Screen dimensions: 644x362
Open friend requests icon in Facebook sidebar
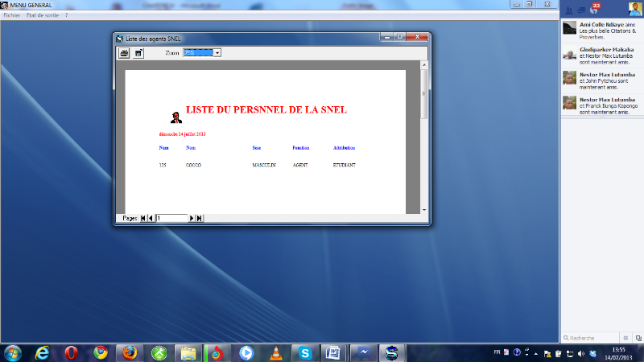click(569, 10)
